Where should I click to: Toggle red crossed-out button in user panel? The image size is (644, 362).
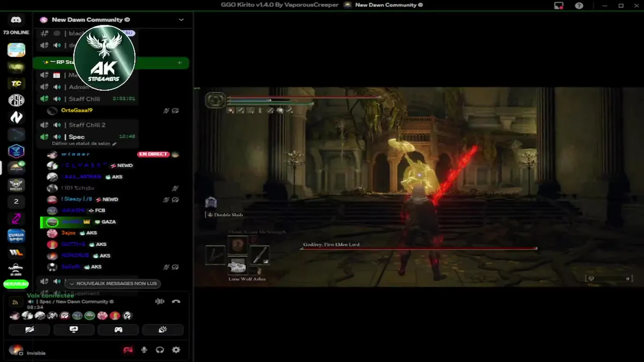[128, 350]
